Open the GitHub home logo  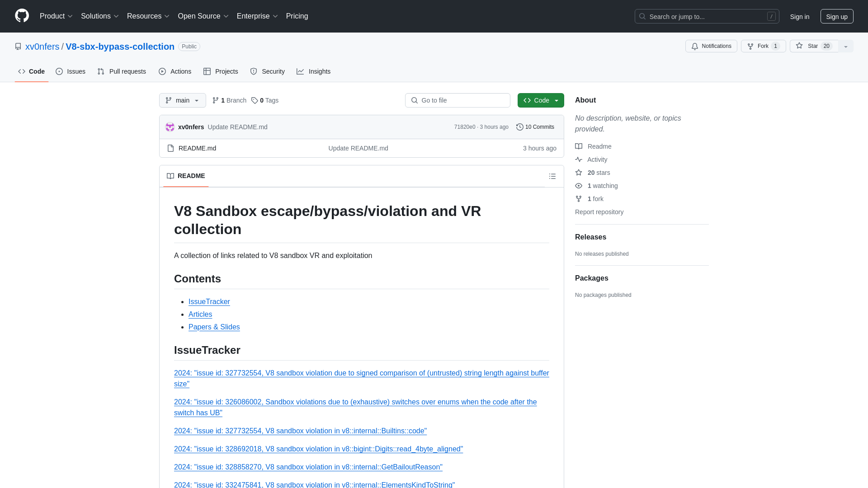point(22,16)
